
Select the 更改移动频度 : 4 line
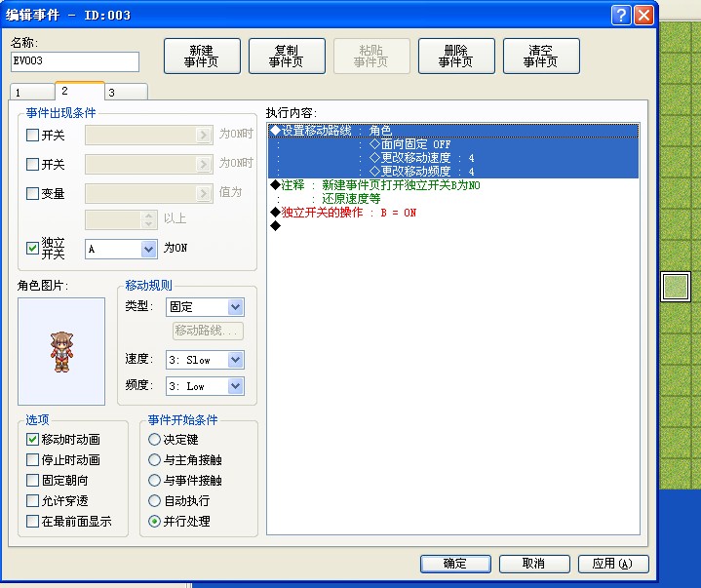[x=453, y=172]
